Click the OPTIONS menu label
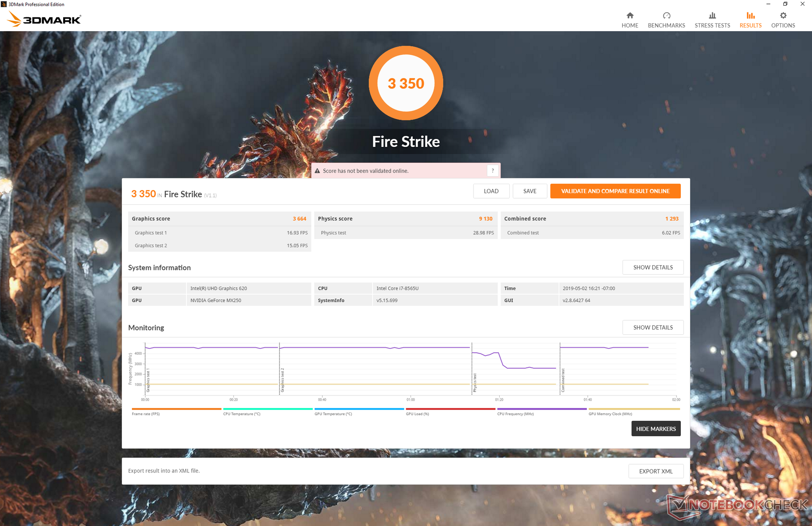This screenshot has height=526, width=812. click(x=783, y=25)
